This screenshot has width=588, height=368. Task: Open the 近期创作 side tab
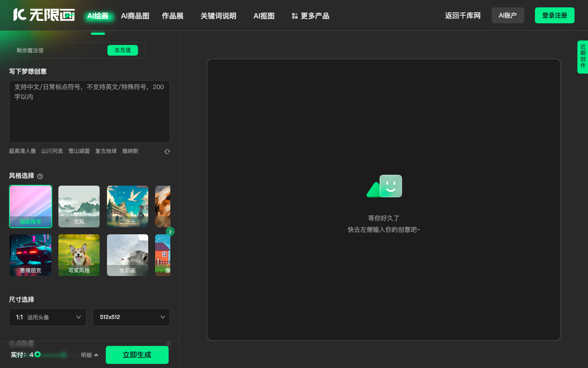583,57
